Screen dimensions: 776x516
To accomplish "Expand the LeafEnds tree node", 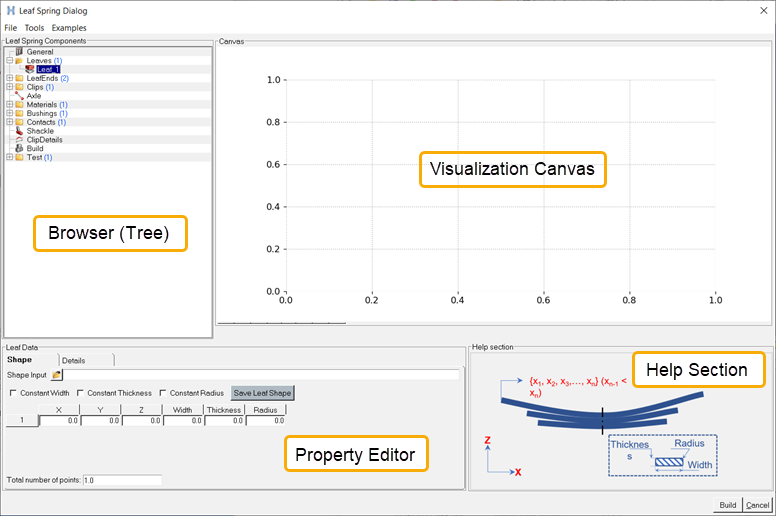I will pos(9,78).
